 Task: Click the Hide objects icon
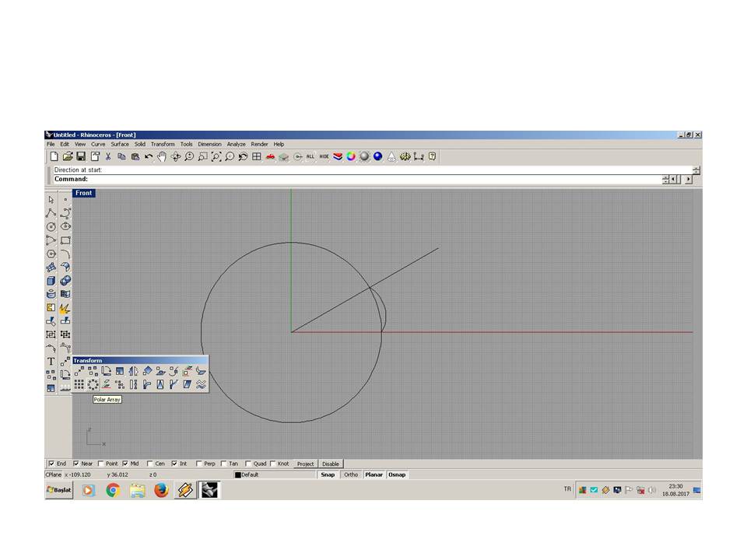[x=324, y=156]
